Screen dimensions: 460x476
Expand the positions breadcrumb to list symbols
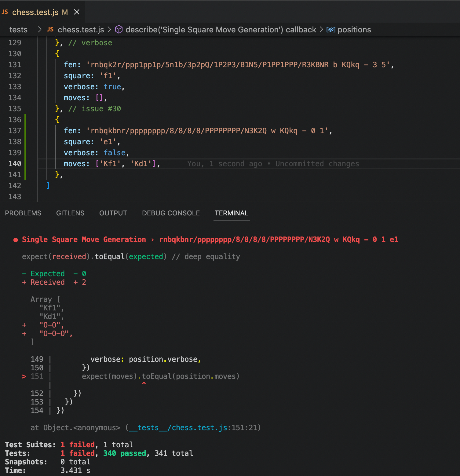pyautogui.click(x=354, y=29)
